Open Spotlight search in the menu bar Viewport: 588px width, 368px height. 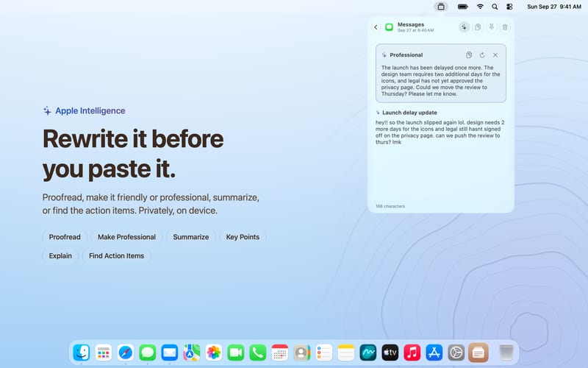[495, 7]
